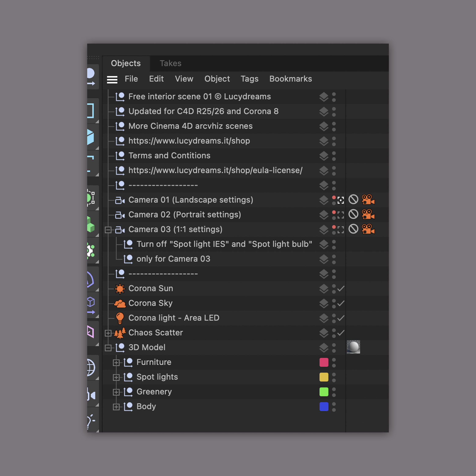Expand the Spot lights group

coord(116,377)
